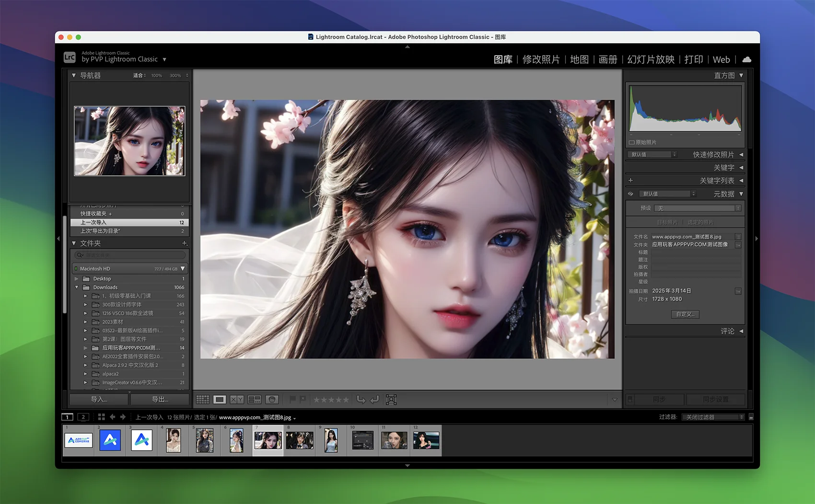Open Survey view icon in toolbar
Image resolution: width=815 pixels, height=504 pixels.
click(254, 400)
